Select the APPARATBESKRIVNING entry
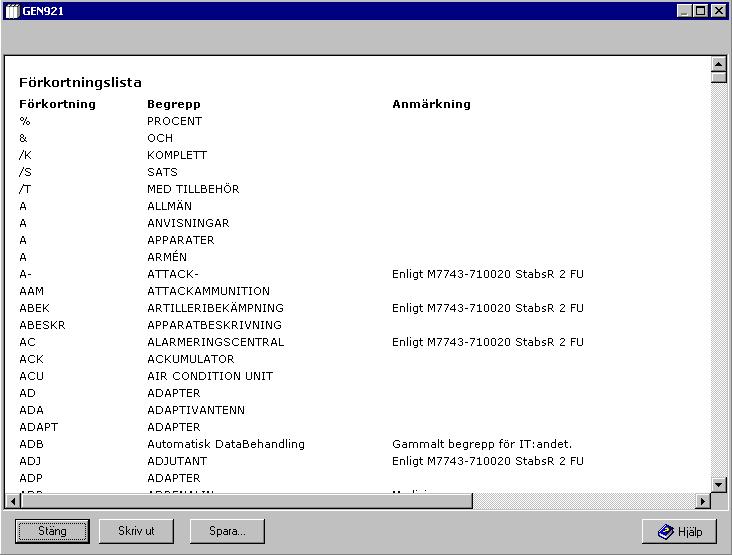This screenshot has height=555, width=732. click(x=215, y=325)
